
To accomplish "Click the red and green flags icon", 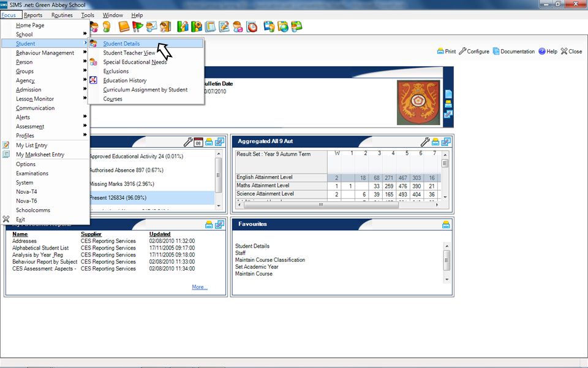I will [x=137, y=26].
